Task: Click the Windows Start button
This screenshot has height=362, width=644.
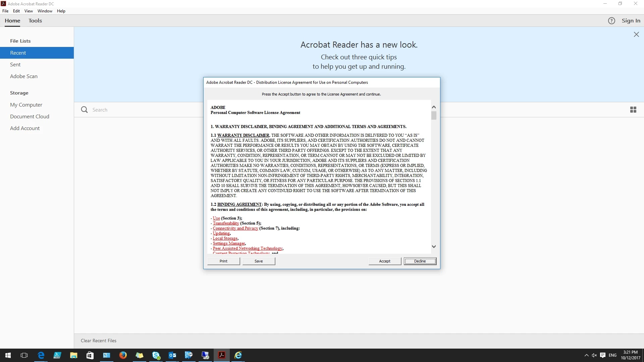Action: click(8, 355)
